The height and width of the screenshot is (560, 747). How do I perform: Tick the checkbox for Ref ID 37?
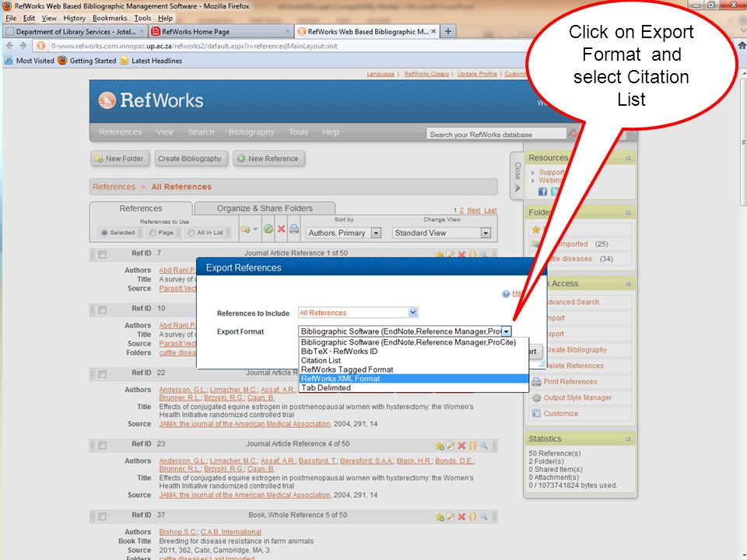tap(103, 516)
